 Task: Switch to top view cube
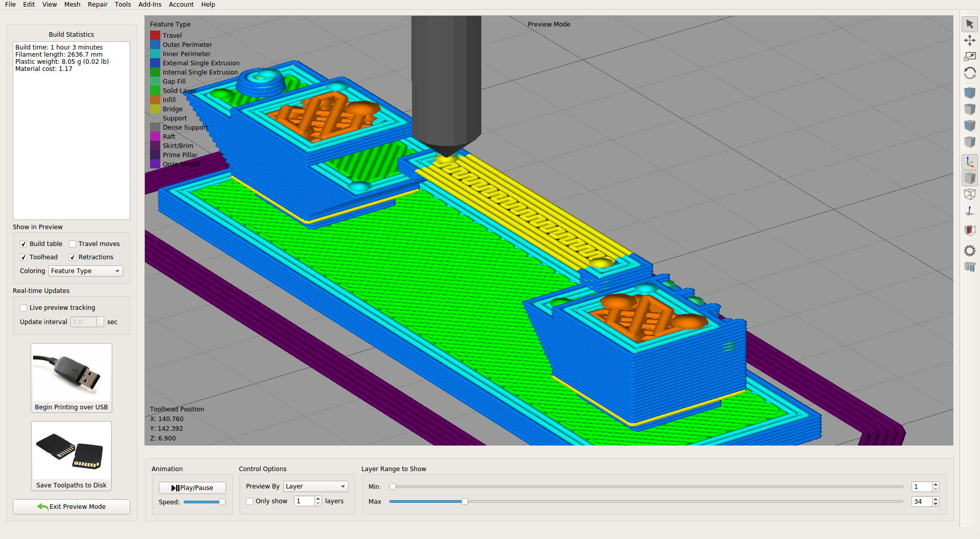pos(969,109)
